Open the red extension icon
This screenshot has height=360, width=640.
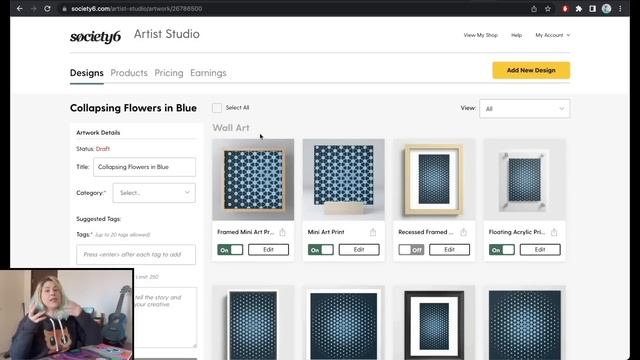coord(565,9)
